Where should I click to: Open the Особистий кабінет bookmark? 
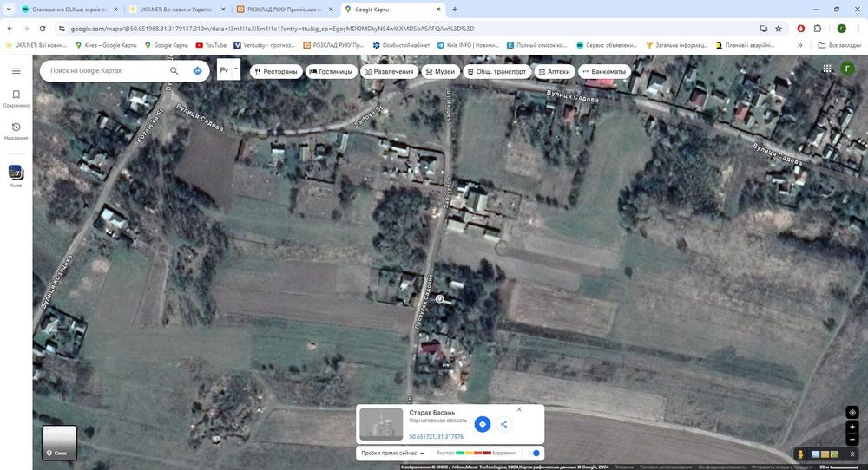point(401,45)
